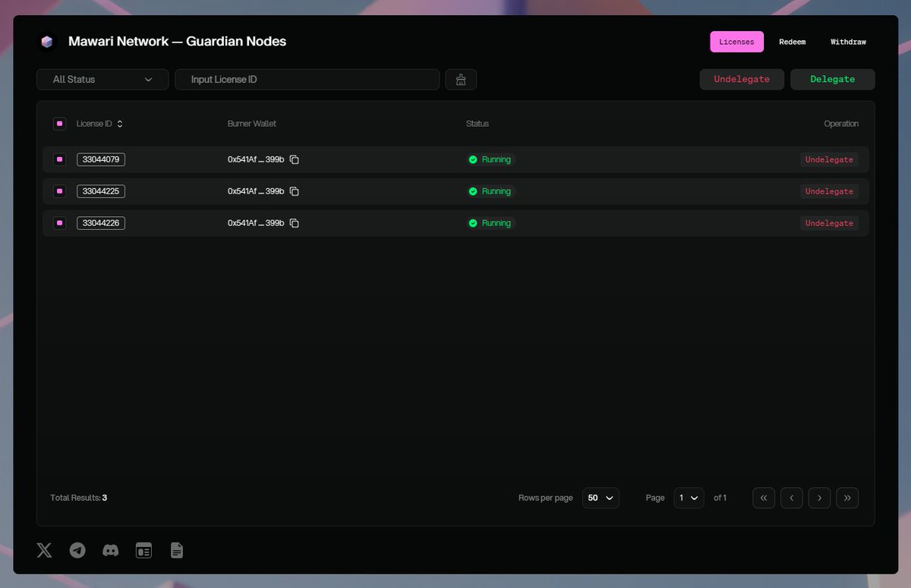Copy burner wallet for license 33044226
Viewport: 911px width, 588px height.
295,224
